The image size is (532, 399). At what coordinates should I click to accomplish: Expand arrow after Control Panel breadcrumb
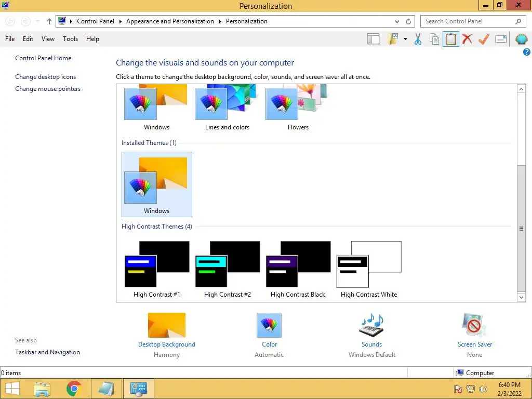pyautogui.click(x=120, y=21)
